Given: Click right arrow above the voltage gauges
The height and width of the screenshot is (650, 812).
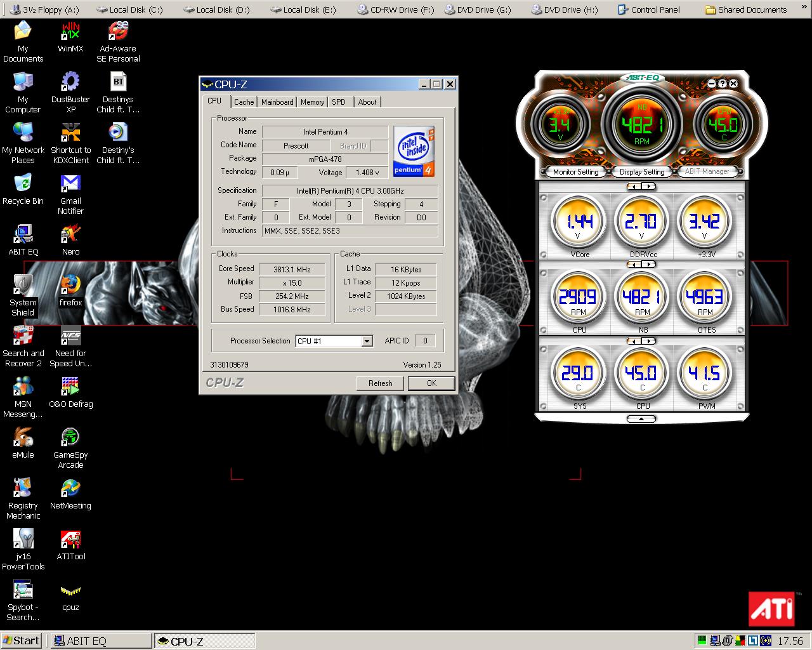Looking at the screenshot, I should pyautogui.click(x=648, y=187).
